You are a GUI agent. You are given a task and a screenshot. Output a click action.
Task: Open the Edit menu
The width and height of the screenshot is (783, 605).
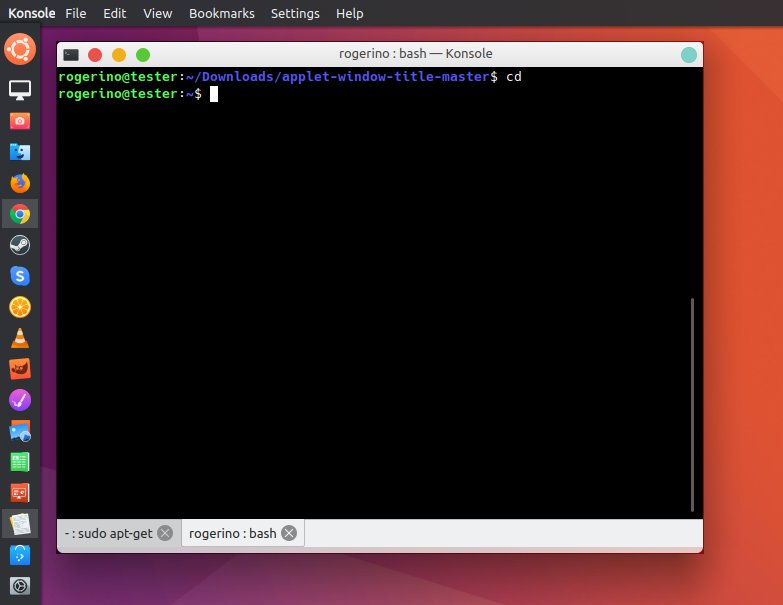point(115,14)
